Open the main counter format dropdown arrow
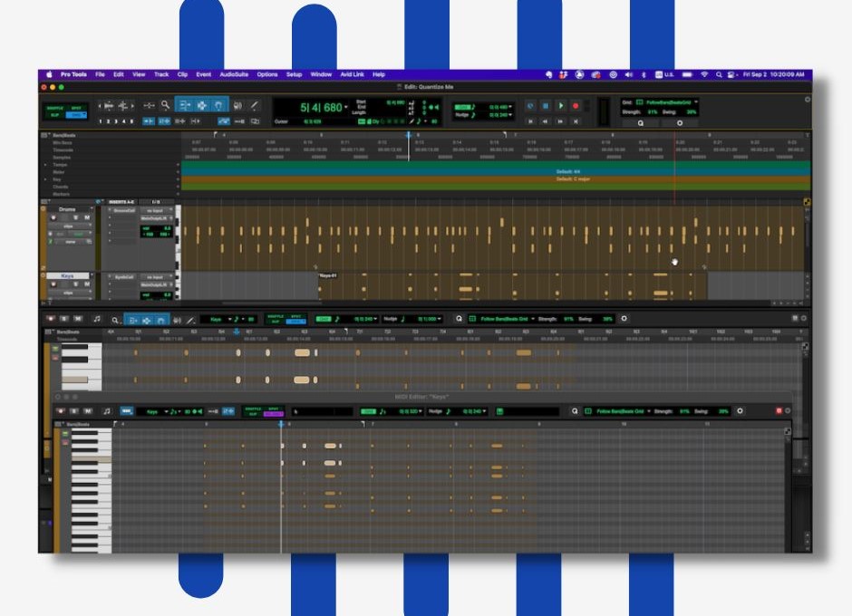This screenshot has height=616, width=852. 346,107
